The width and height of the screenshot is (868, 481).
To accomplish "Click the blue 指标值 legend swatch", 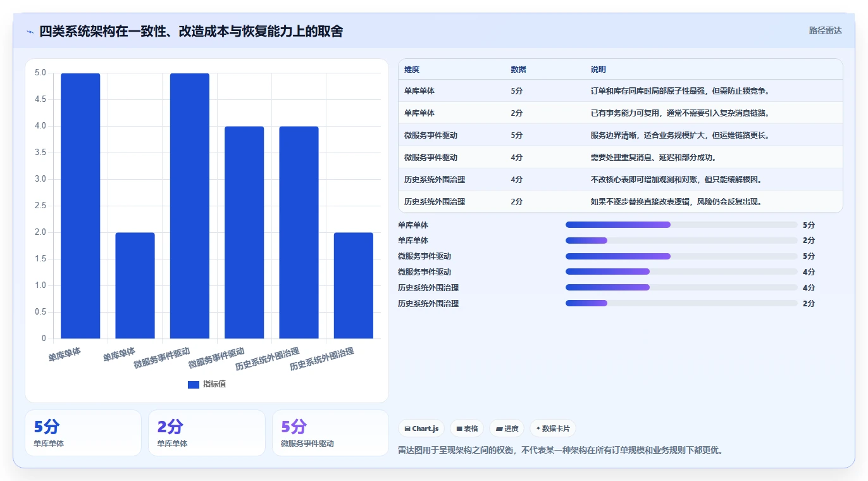I will (194, 384).
